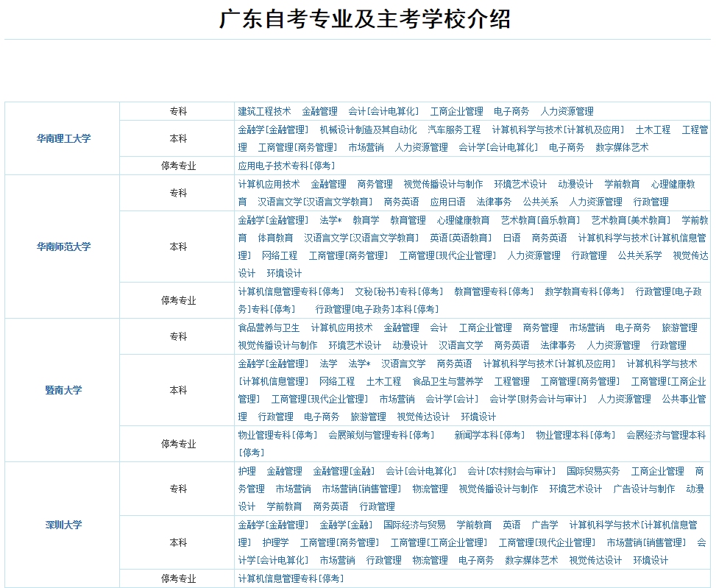Open the 暨南大学 school link
Image resolution: width=716 pixels, height=588 pixels.
click(x=63, y=390)
